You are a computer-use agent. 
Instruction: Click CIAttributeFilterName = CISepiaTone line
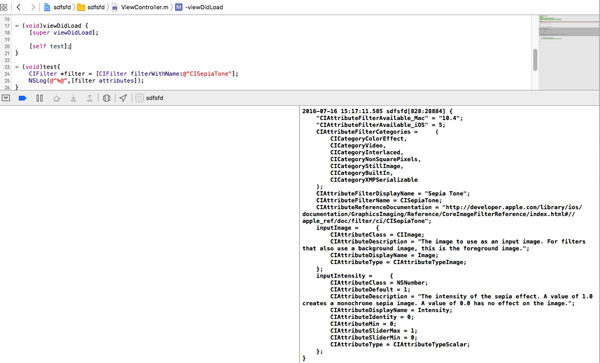379,200
